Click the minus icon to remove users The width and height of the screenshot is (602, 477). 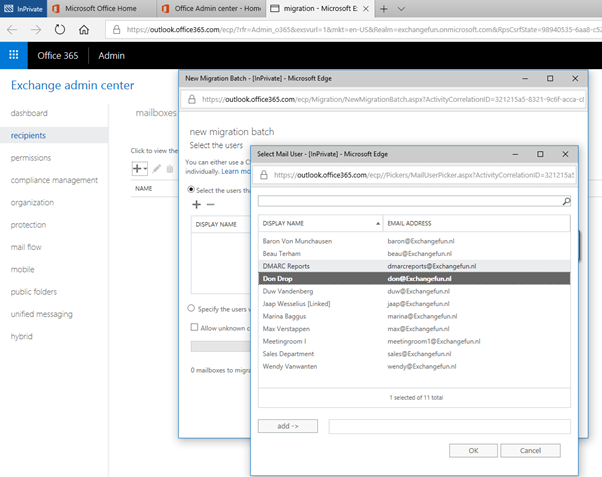(210, 204)
